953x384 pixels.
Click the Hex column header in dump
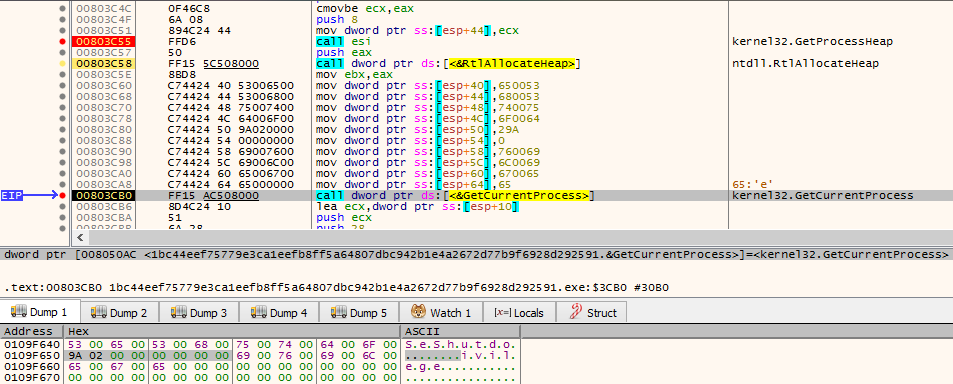coord(232,332)
